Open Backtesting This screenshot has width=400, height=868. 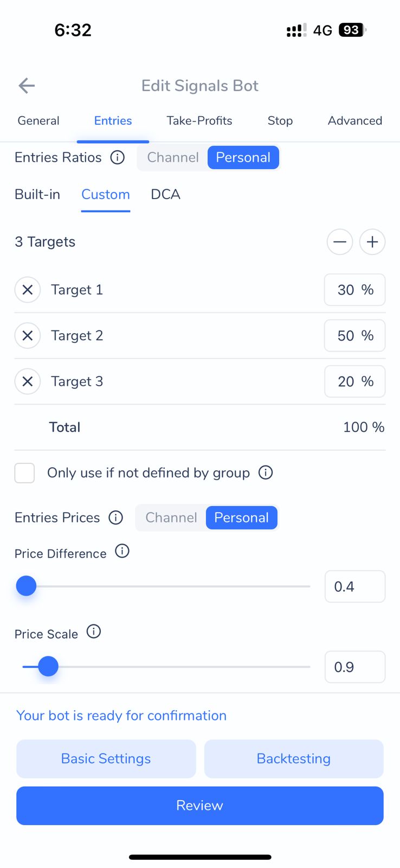click(294, 758)
